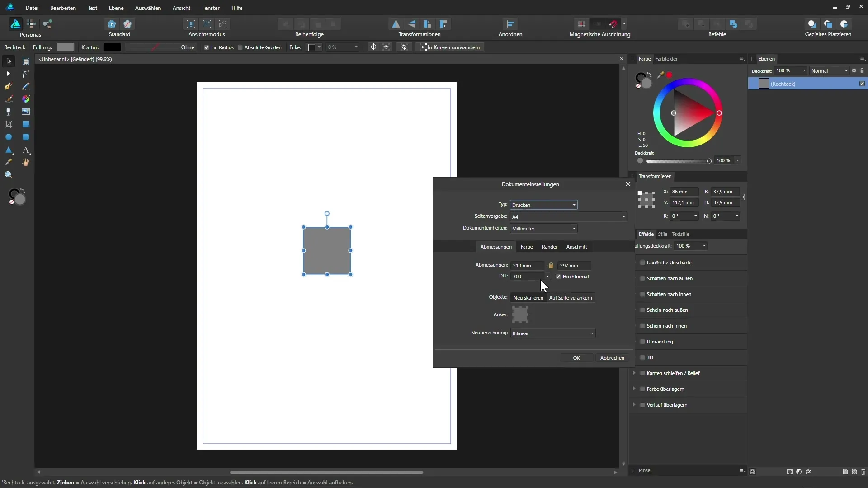Image resolution: width=868 pixels, height=488 pixels.
Task: Click the Füllung gray color swatch
Action: pos(66,47)
